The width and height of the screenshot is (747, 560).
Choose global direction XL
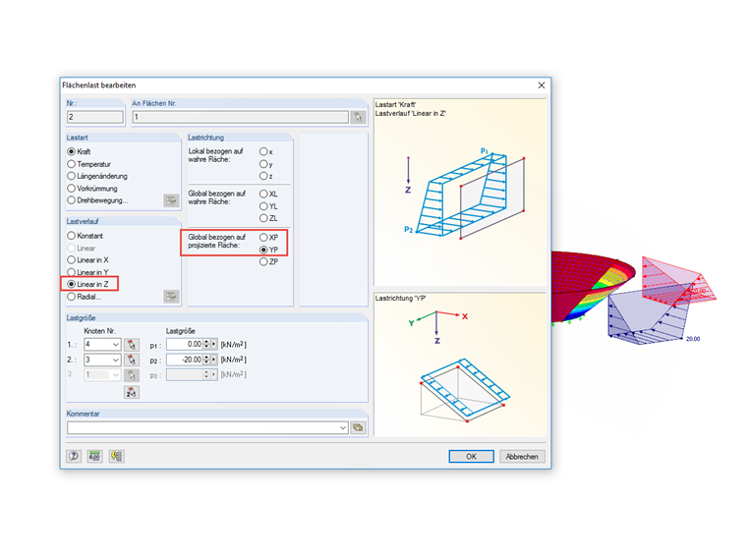click(x=263, y=194)
